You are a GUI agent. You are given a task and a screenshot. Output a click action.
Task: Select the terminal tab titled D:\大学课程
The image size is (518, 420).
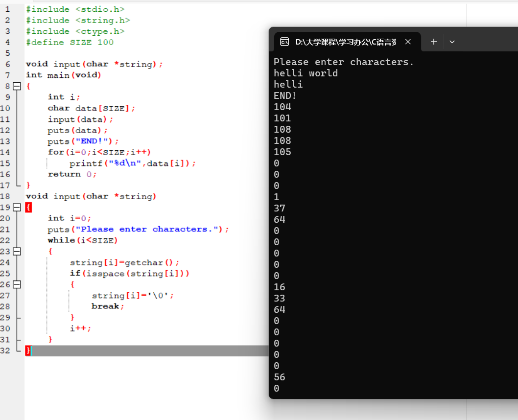point(348,42)
